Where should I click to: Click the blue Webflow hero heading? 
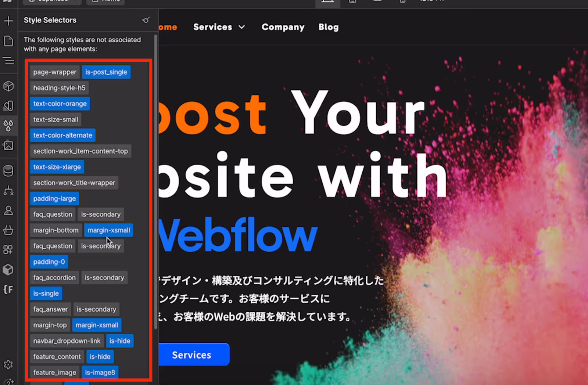tap(238, 235)
